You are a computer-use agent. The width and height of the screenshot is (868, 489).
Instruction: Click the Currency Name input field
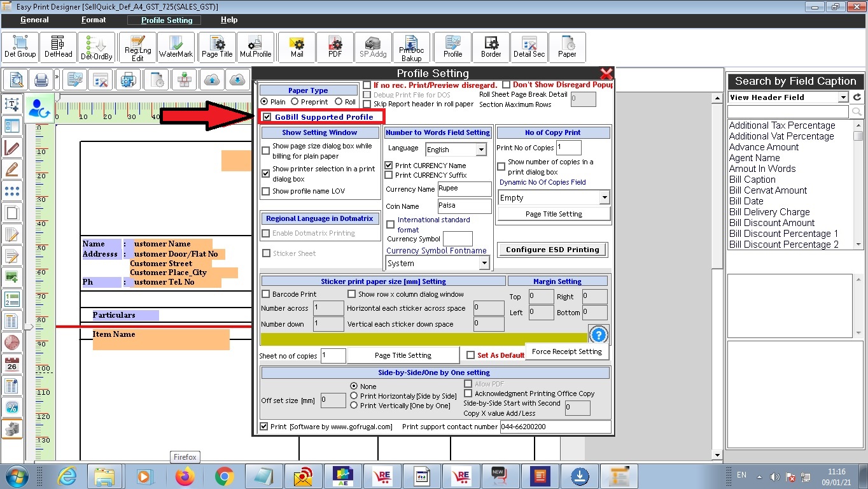[x=464, y=189]
